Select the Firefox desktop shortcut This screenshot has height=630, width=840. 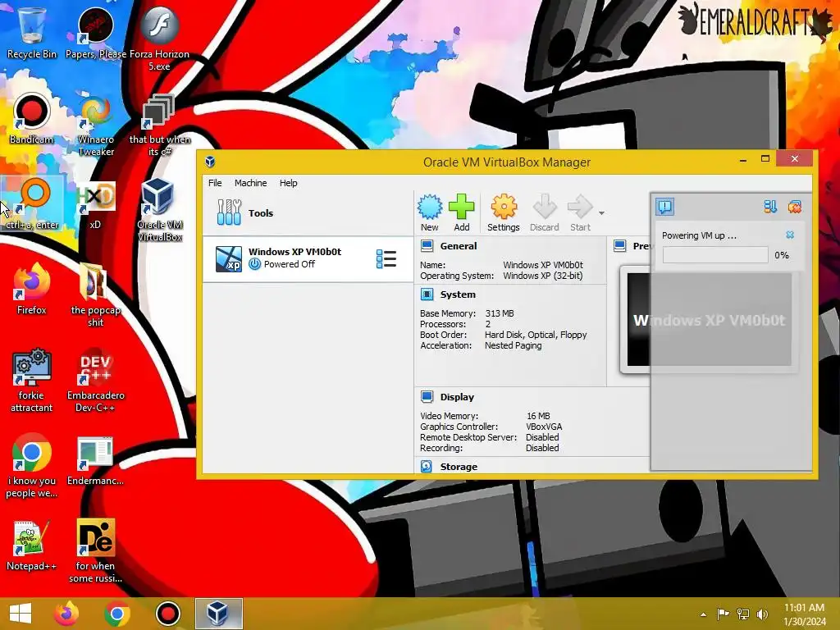point(32,290)
